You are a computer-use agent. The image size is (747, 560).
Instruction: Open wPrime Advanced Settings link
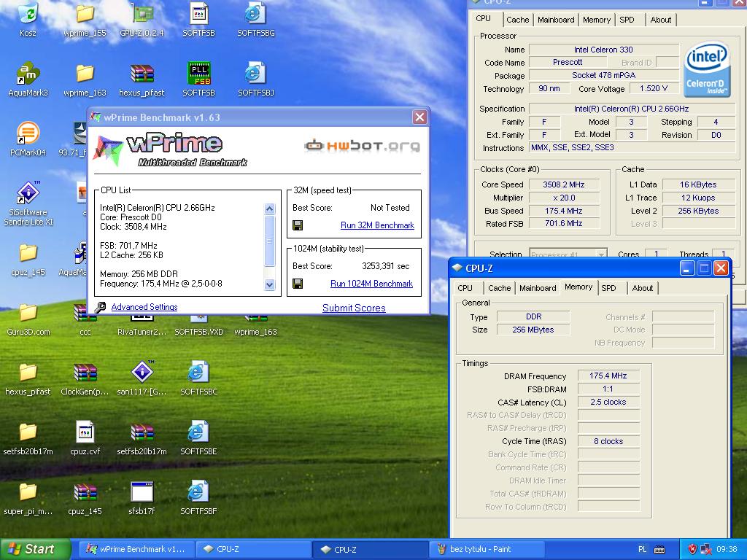pyautogui.click(x=144, y=307)
